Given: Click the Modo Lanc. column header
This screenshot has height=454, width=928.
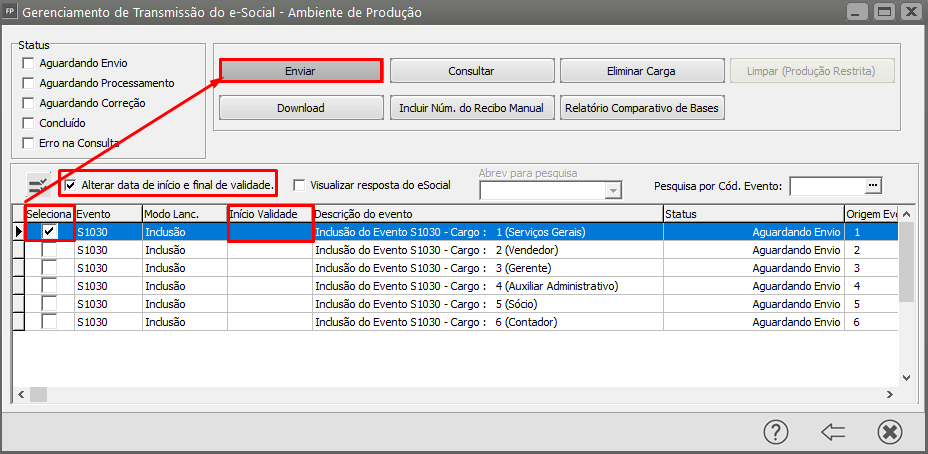Looking at the screenshot, I should [x=185, y=214].
